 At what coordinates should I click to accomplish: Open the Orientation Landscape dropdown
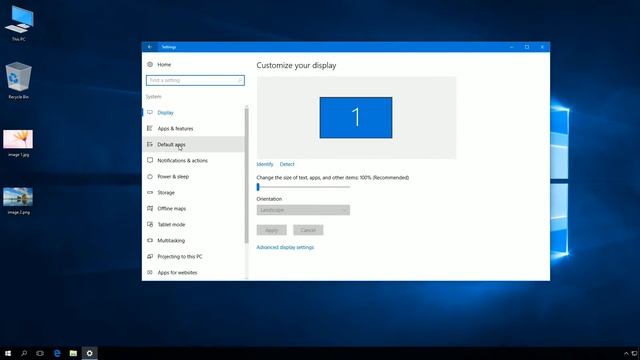tap(303, 210)
